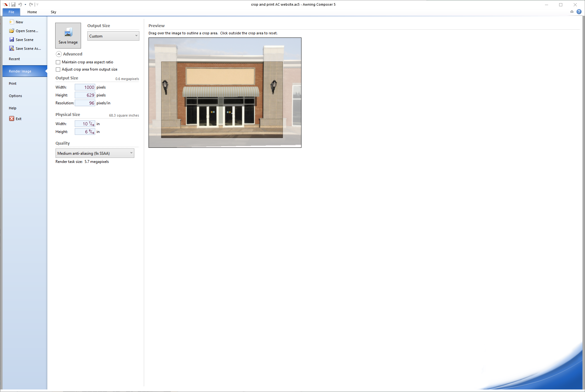Click the 0.6 megapixels label
This screenshot has height=392, width=585.
[x=127, y=79]
